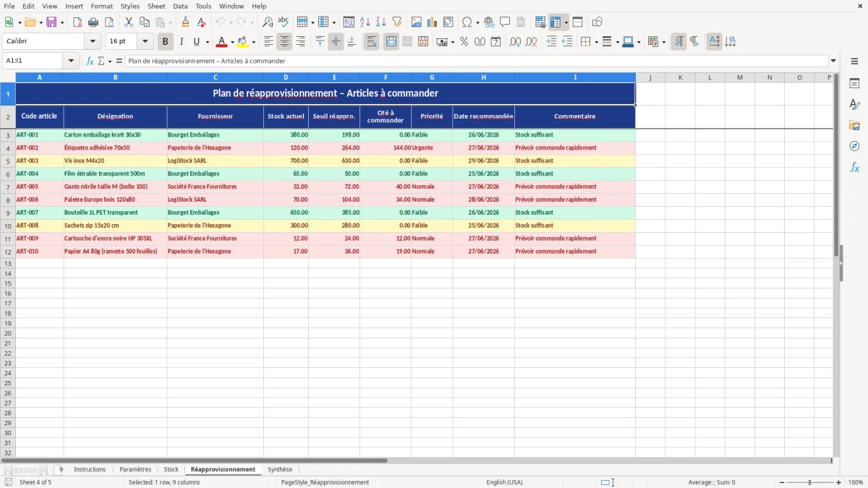Switch to the Synthèse sheet tab
The height and width of the screenshot is (488, 868).
(280, 470)
